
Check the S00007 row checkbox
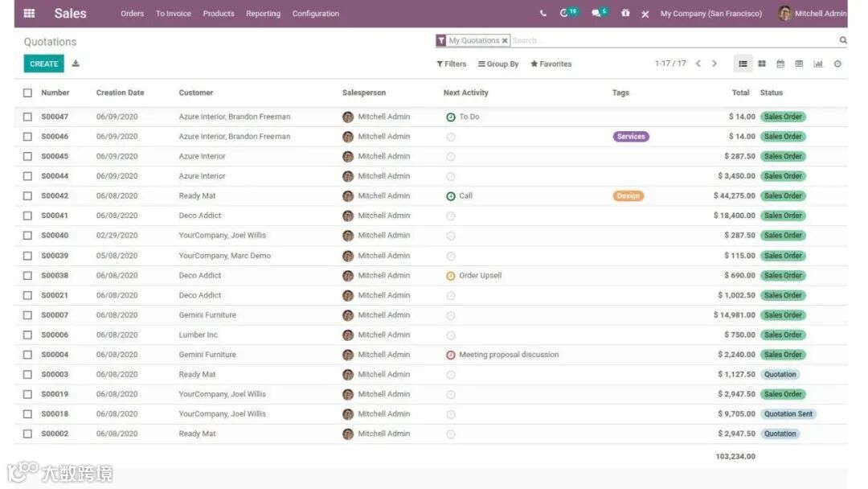tap(27, 315)
